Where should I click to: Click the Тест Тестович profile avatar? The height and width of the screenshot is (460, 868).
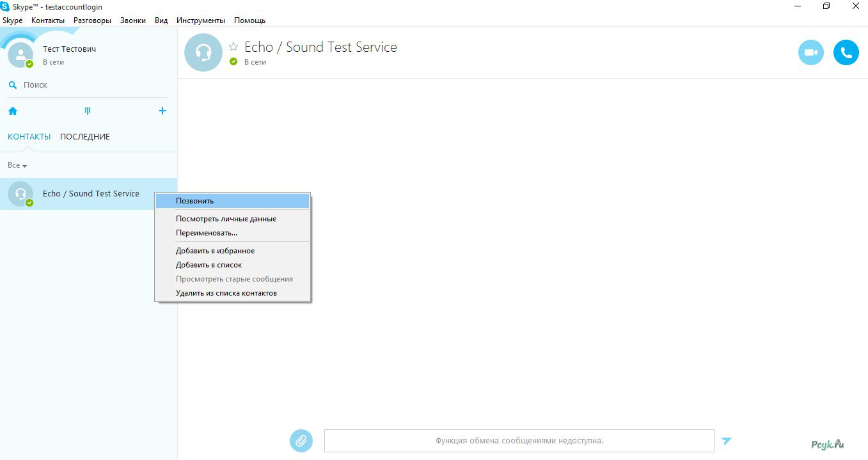pos(20,55)
